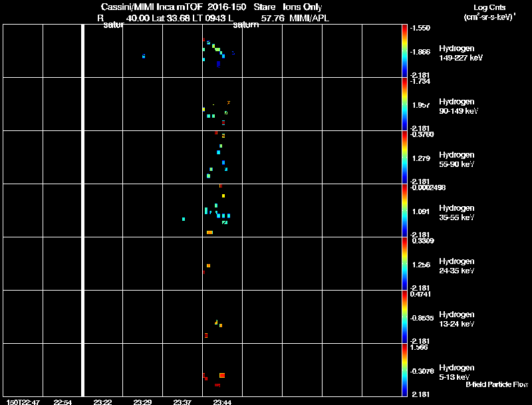Click the plot title 'Cassini/MIMI Inca mTOF'
The height and width of the screenshot is (405, 532).
[x=152, y=7]
